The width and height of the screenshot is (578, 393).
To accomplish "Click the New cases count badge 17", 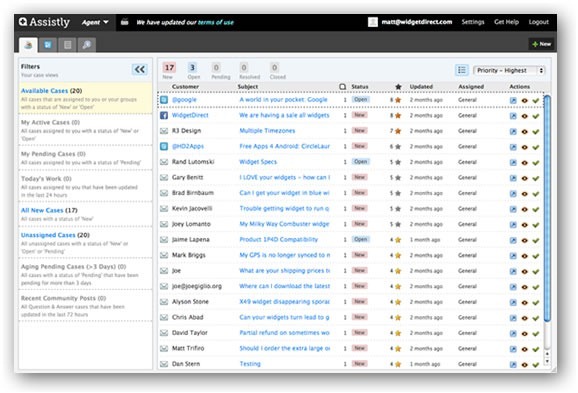I will point(169,67).
